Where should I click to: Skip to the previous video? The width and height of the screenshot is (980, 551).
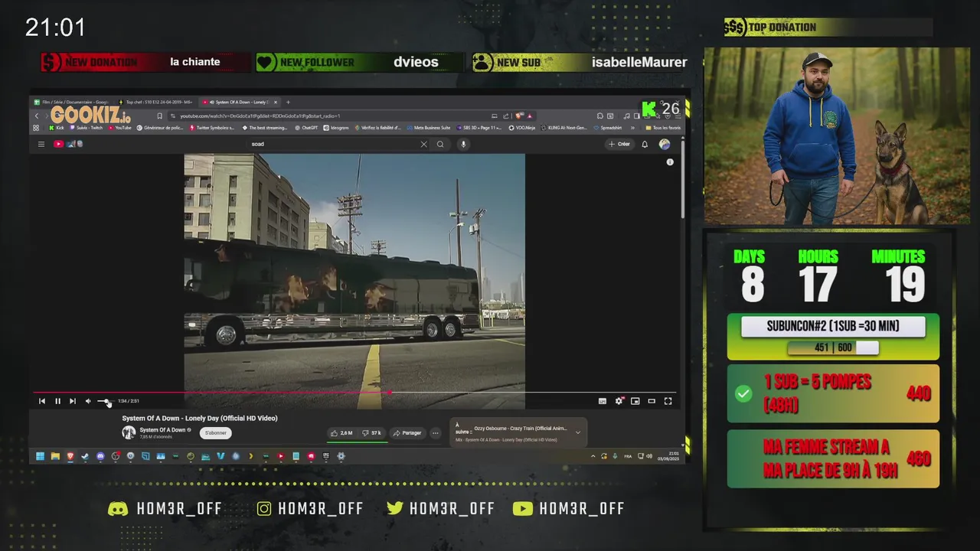(x=42, y=401)
